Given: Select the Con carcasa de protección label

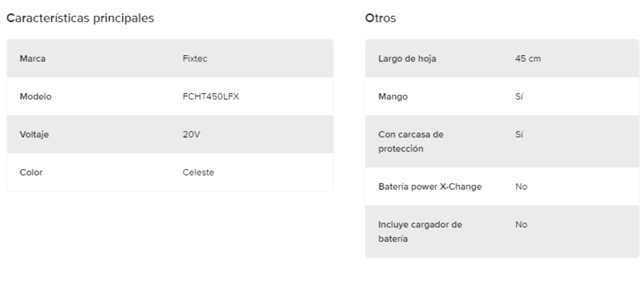Looking at the screenshot, I should 410,141.
